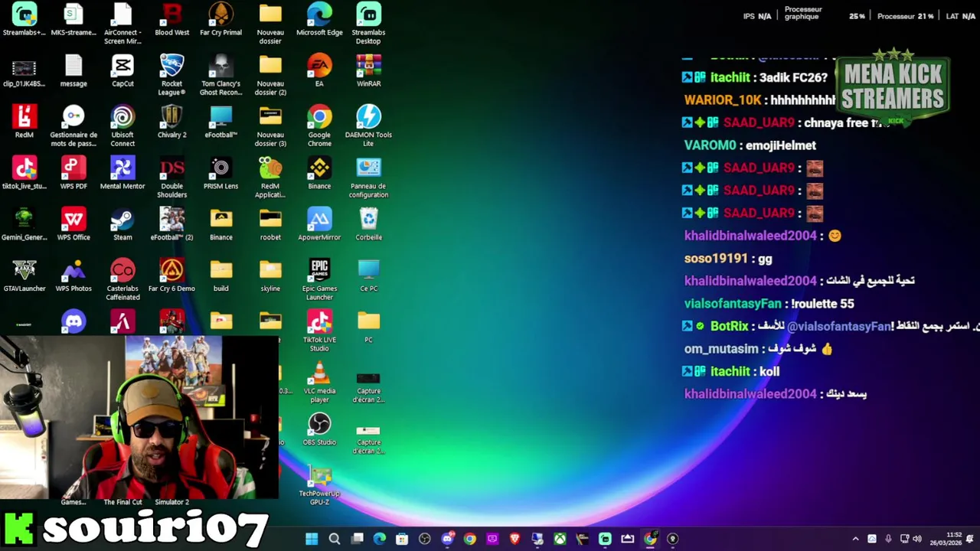This screenshot has width=980, height=551.
Task: Open the network icon in system tray
Action: [904, 539]
